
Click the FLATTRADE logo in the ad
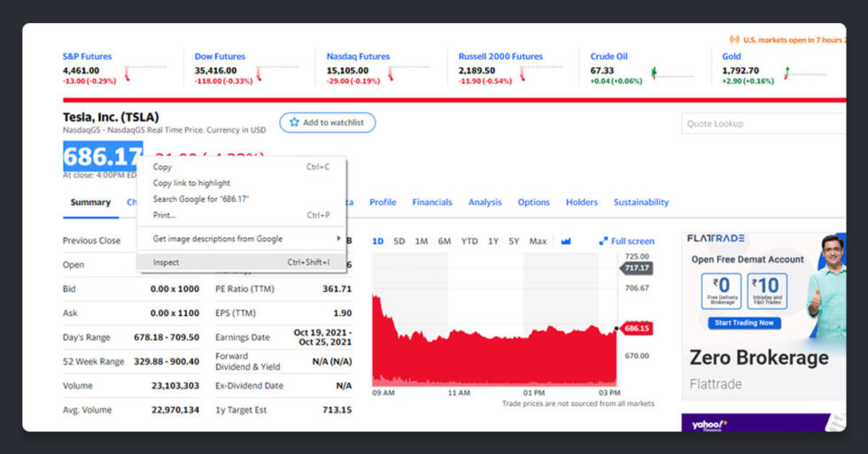tap(716, 238)
